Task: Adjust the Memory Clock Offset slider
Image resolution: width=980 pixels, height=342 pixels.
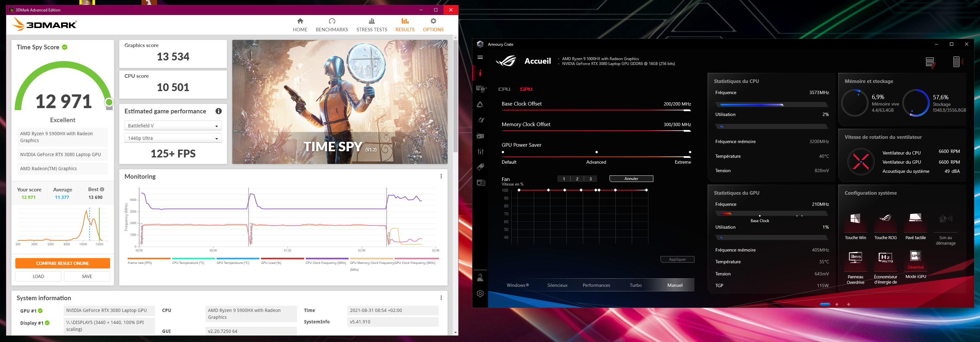Action: point(596,131)
